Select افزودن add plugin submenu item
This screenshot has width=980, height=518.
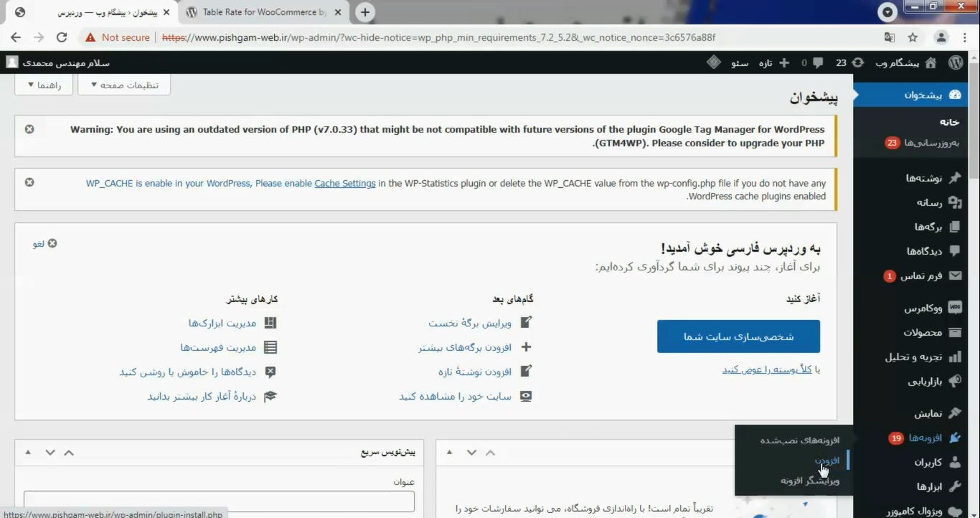[827, 460]
